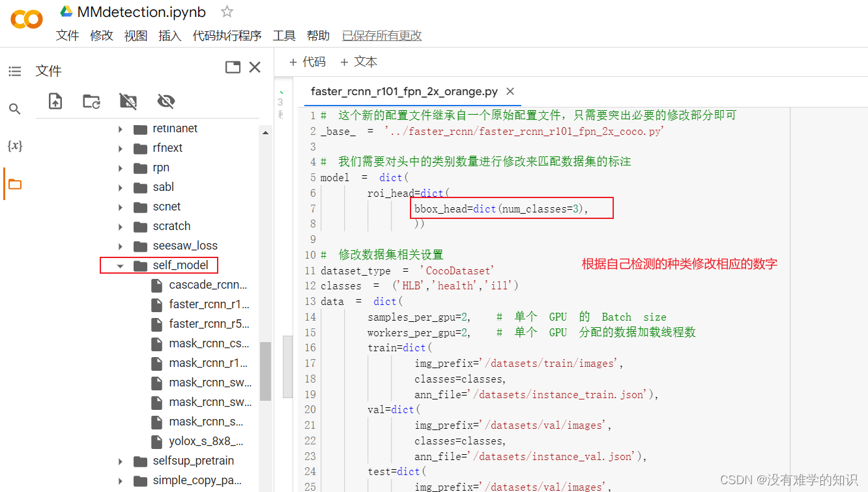
Task: Close the faster_rcnn_r101_fpn_2x_orange.py tab
Action: pyautogui.click(x=510, y=91)
